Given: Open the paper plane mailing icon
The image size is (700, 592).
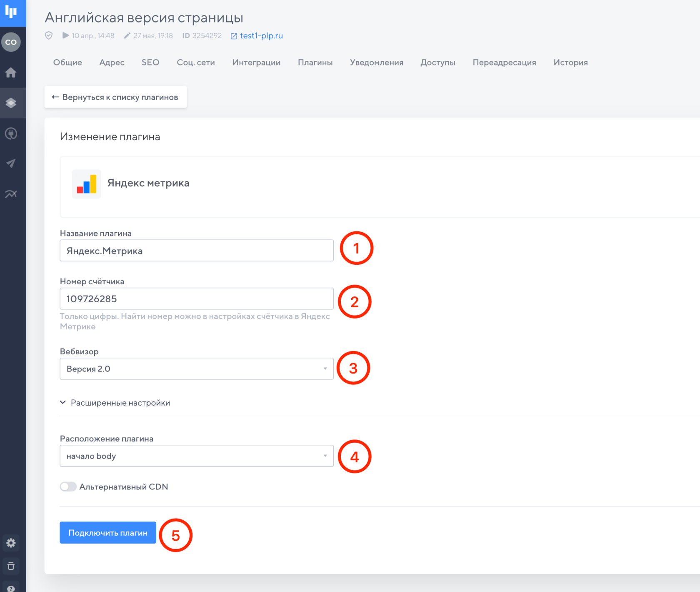Looking at the screenshot, I should point(11,163).
